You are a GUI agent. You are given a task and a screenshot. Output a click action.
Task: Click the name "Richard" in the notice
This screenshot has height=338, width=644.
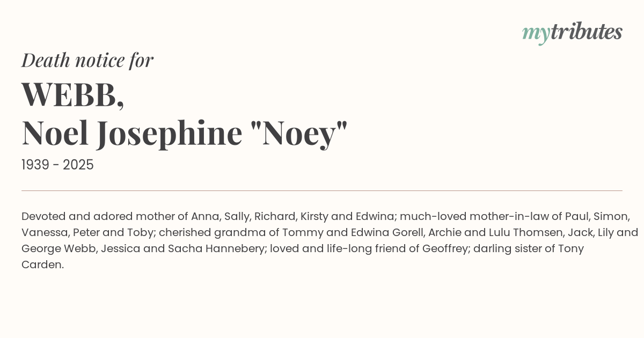coord(275,217)
